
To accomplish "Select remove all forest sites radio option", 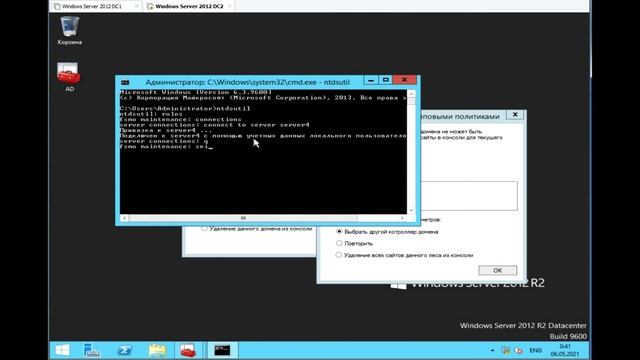I will point(339,255).
